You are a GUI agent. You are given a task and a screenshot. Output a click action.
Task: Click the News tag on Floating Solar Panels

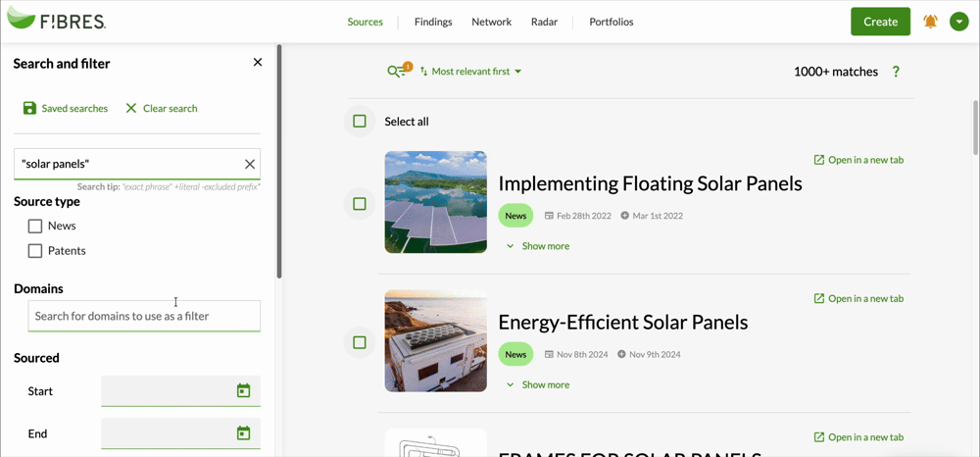(515, 216)
